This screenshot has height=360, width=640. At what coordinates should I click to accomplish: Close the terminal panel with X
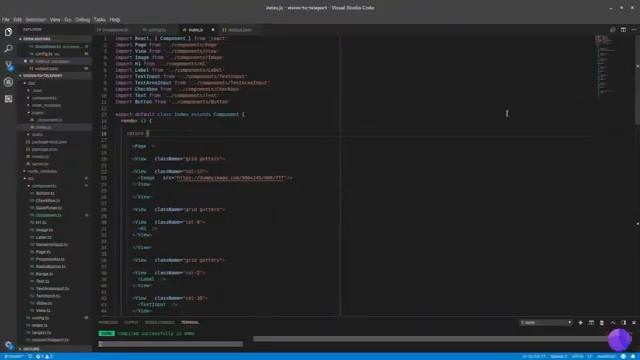click(634, 322)
